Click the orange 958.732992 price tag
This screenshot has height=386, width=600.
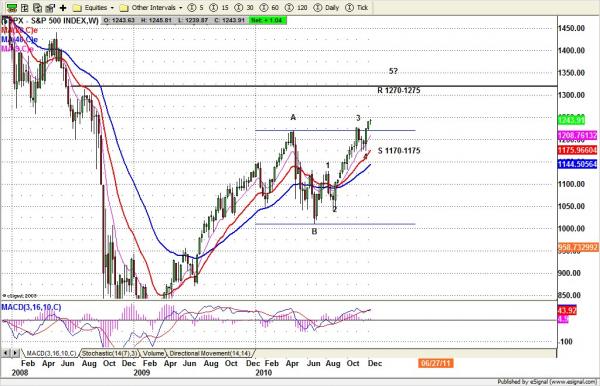578,248
